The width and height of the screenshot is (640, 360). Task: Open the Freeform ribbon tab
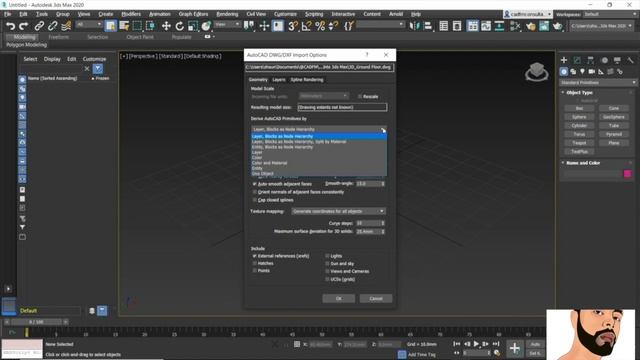click(x=59, y=37)
